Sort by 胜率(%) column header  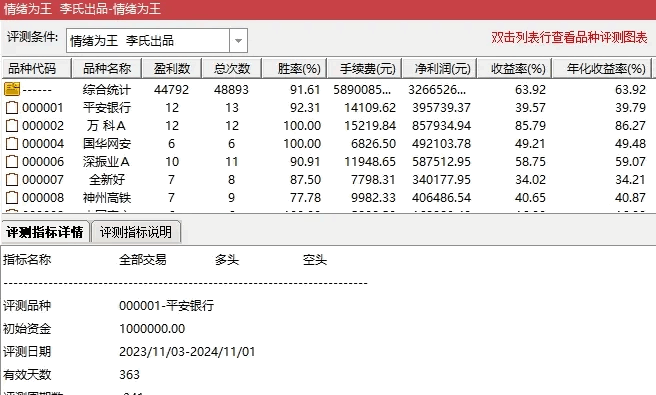click(294, 68)
